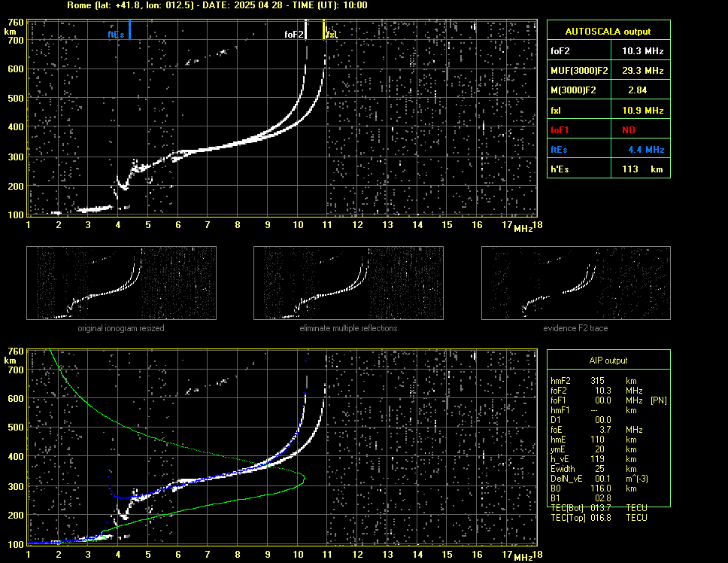Click the 'original ionogram resized' caption
728x563 pixels.
pos(121,328)
